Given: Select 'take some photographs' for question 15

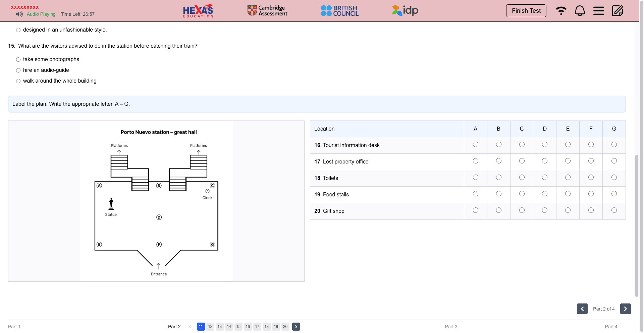Looking at the screenshot, I should click(x=18, y=59).
